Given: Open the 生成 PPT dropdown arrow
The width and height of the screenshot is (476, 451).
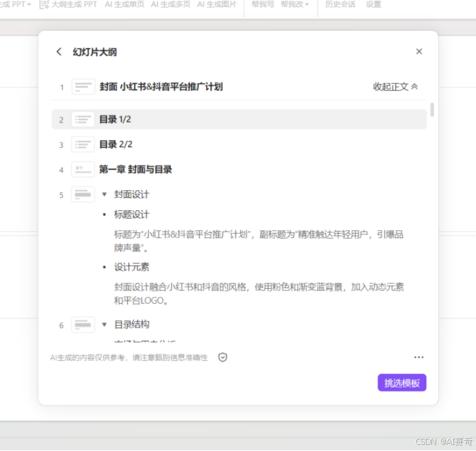Looking at the screenshot, I should [x=29, y=5].
